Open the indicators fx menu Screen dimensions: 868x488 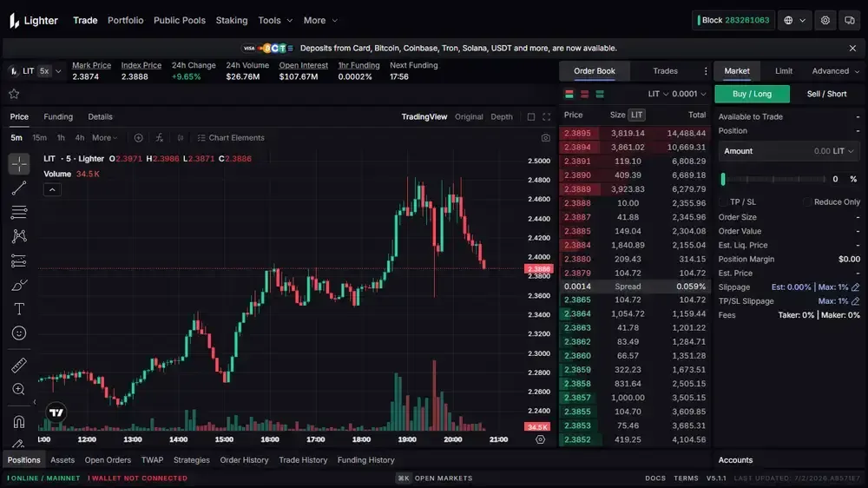point(160,138)
